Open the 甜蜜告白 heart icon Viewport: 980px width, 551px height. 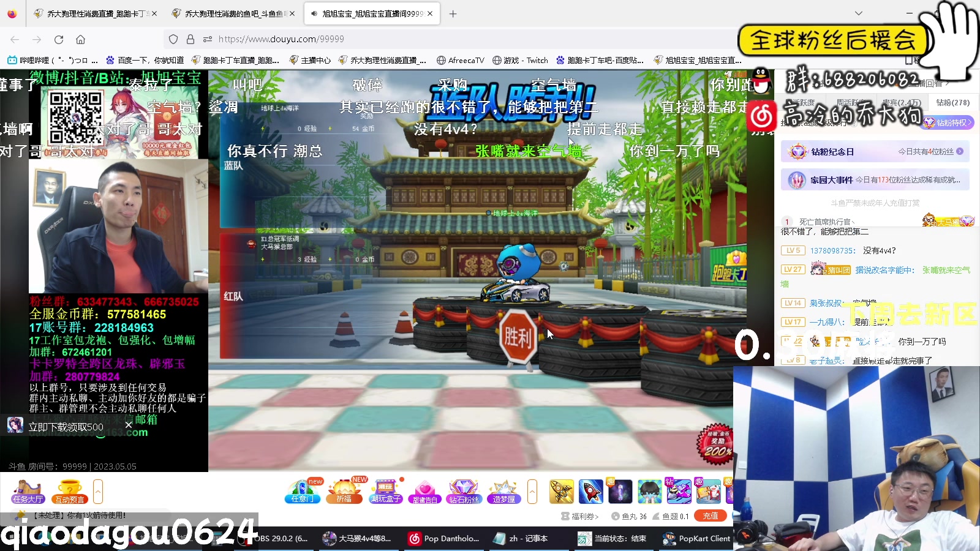pos(425,492)
